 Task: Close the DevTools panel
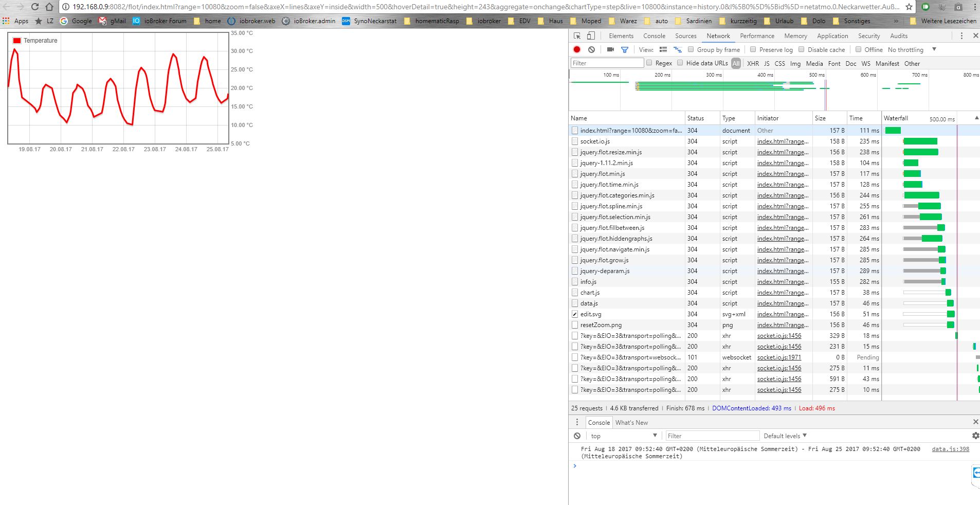point(975,36)
